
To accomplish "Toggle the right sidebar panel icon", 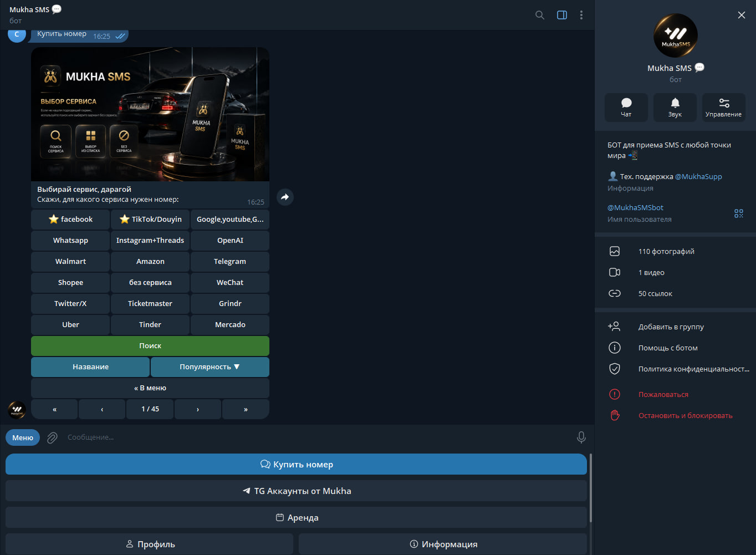I will (562, 15).
